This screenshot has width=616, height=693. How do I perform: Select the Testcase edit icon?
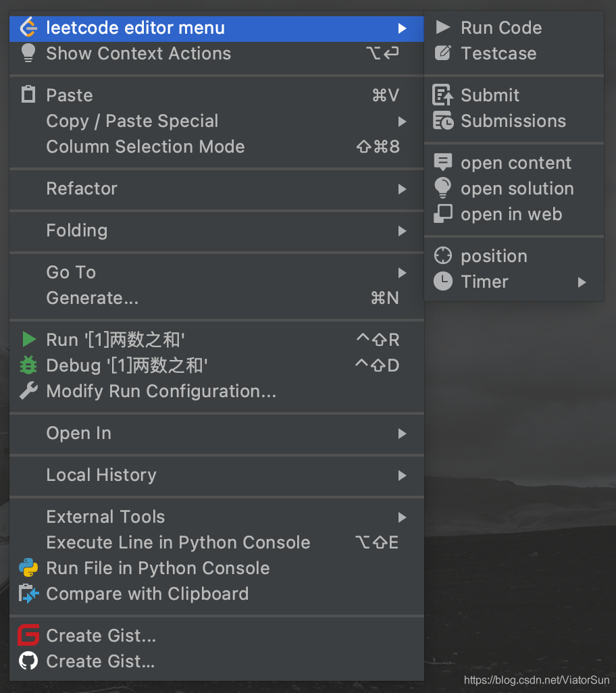pos(444,53)
